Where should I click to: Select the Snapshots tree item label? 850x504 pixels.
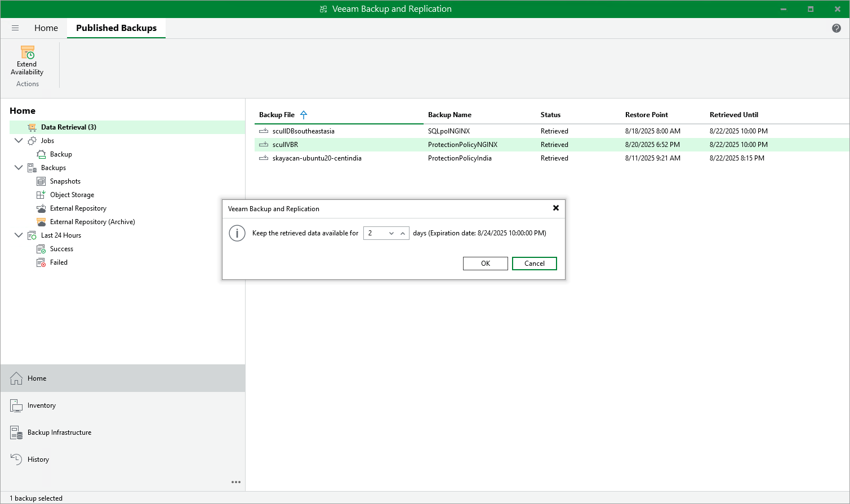(65, 181)
